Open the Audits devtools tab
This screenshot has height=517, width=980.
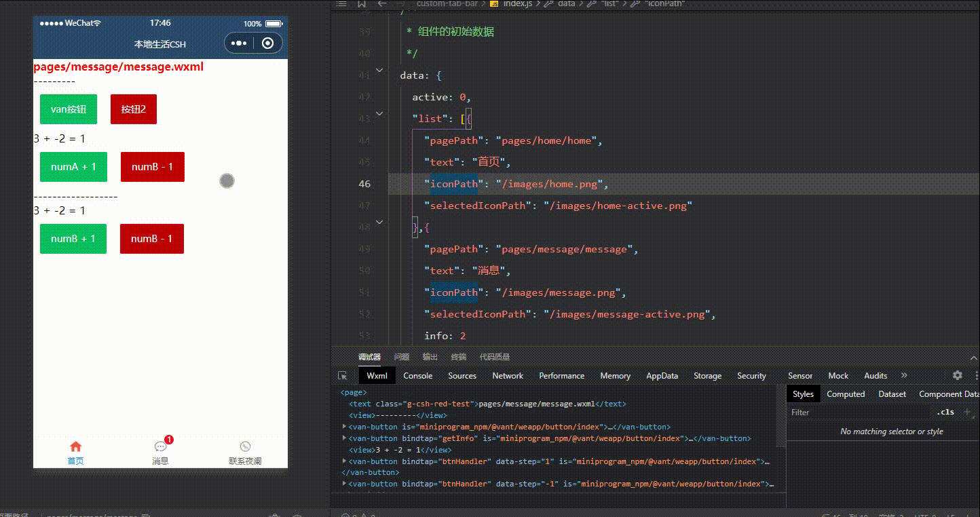pos(875,376)
